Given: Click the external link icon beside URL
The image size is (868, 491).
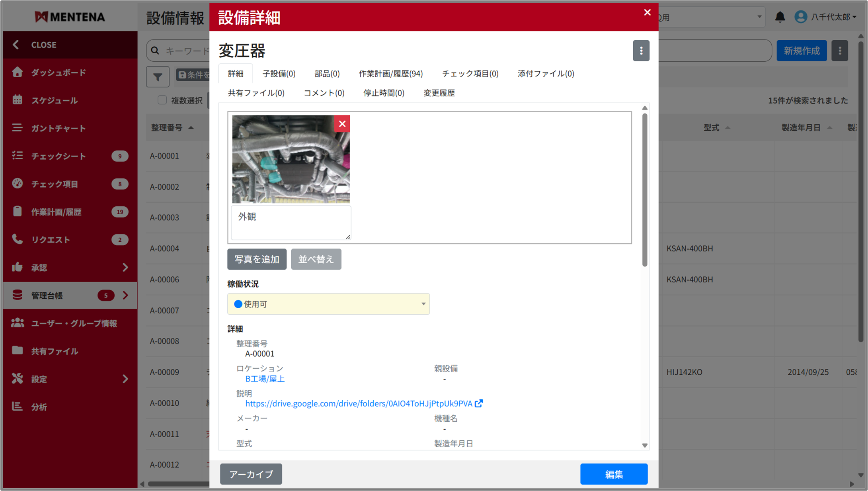Looking at the screenshot, I should pyautogui.click(x=479, y=403).
